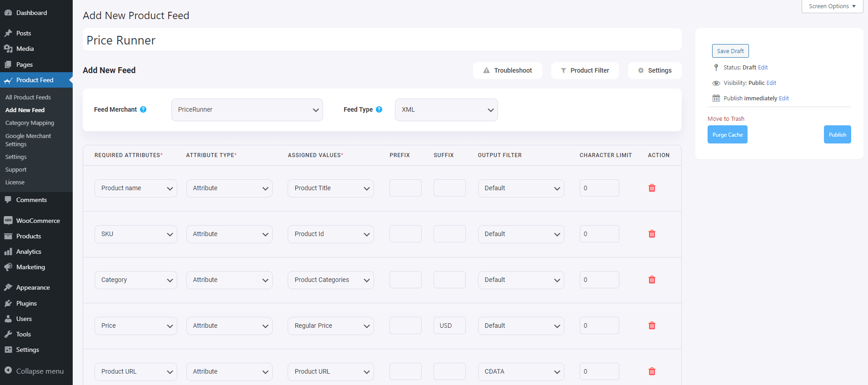
Task: Delete the Product name attribute row
Action: pos(652,188)
